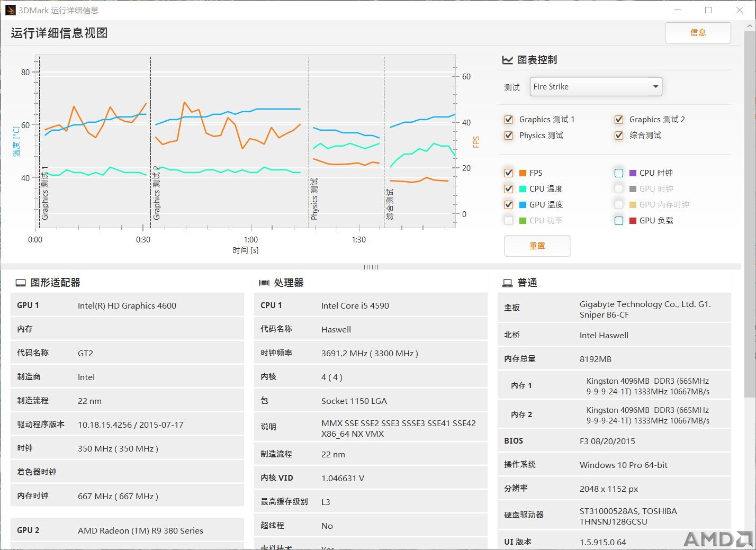
Task: Click the Physics 测试 chart marker
Action: pos(314,199)
